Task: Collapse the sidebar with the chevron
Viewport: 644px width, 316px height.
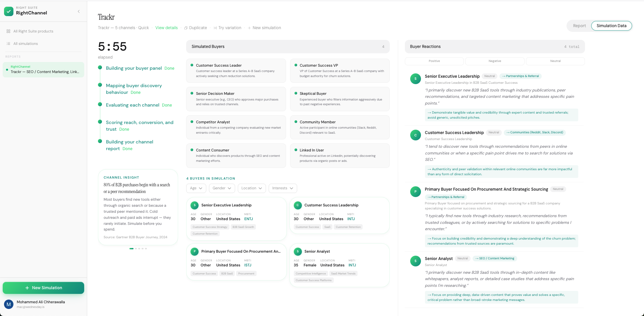Action: 79,11
